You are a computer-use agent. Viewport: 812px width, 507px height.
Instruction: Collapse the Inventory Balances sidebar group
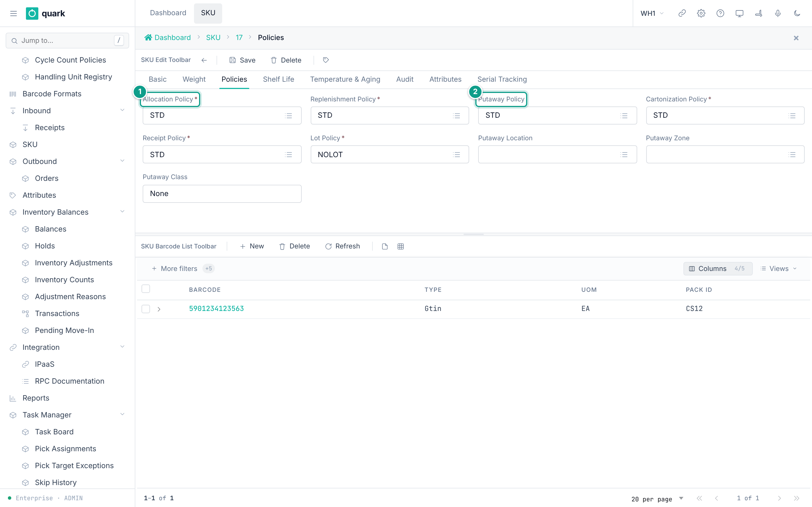tap(122, 212)
